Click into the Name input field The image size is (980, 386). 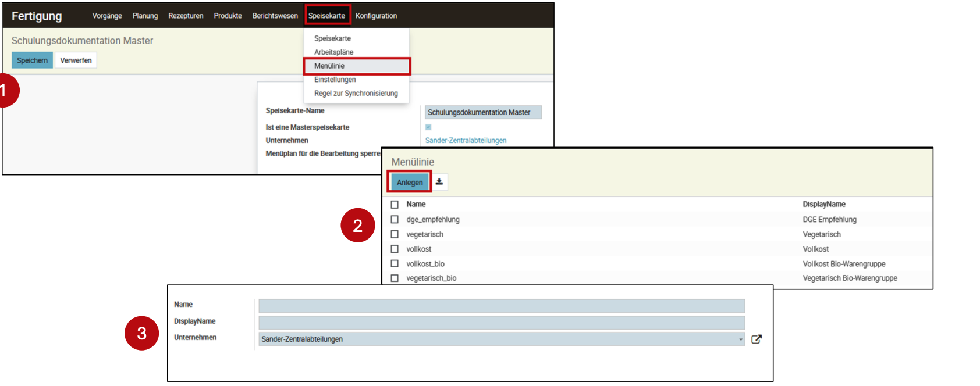pyautogui.click(x=501, y=306)
